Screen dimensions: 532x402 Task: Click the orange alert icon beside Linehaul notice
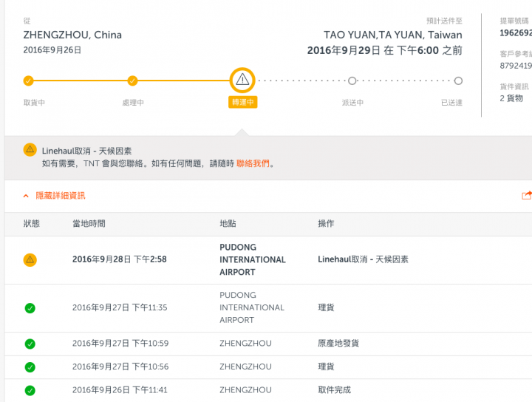30,149
